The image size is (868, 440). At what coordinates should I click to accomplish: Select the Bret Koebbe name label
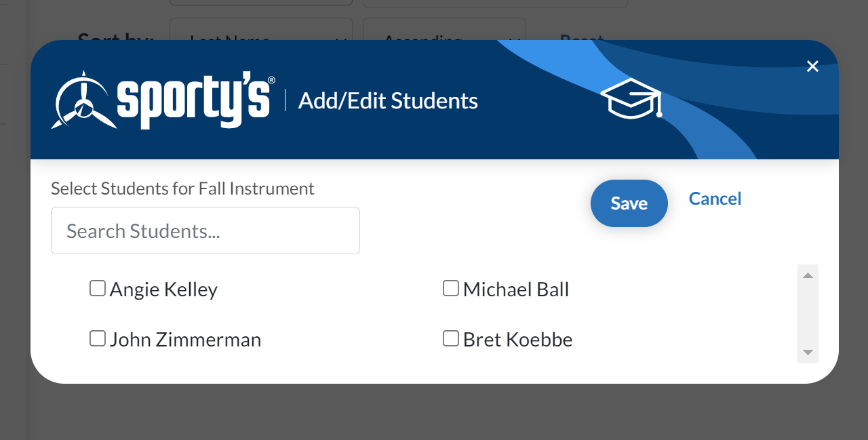pyautogui.click(x=517, y=339)
